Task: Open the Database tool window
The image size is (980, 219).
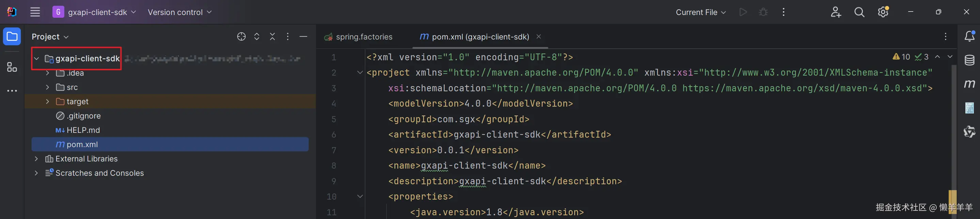Action: pyautogui.click(x=969, y=60)
